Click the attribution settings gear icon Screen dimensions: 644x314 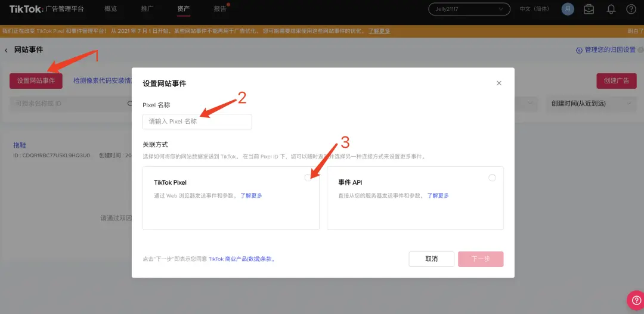point(579,50)
